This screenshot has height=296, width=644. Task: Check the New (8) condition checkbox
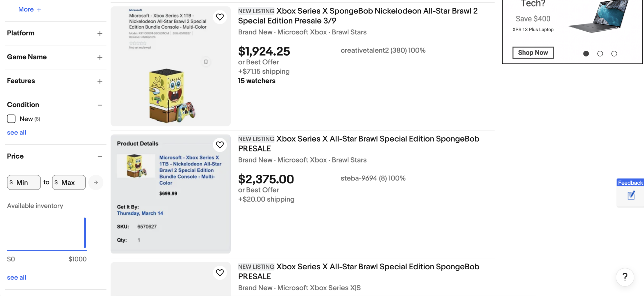[x=11, y=119]
